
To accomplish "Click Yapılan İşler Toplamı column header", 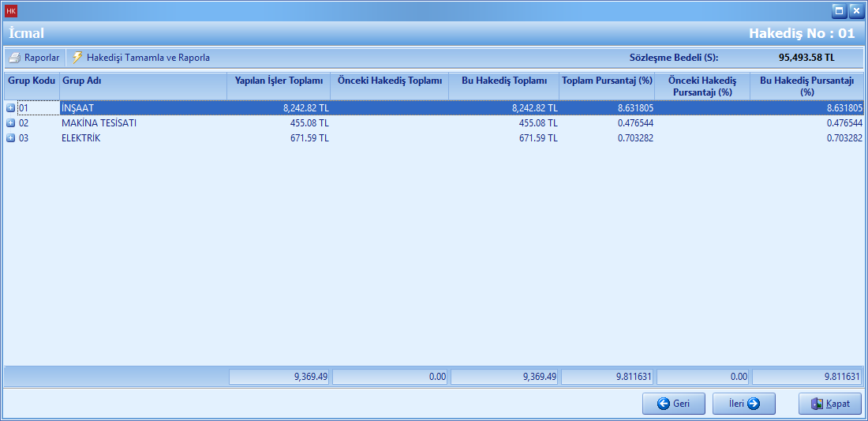I will click(279, 81).
